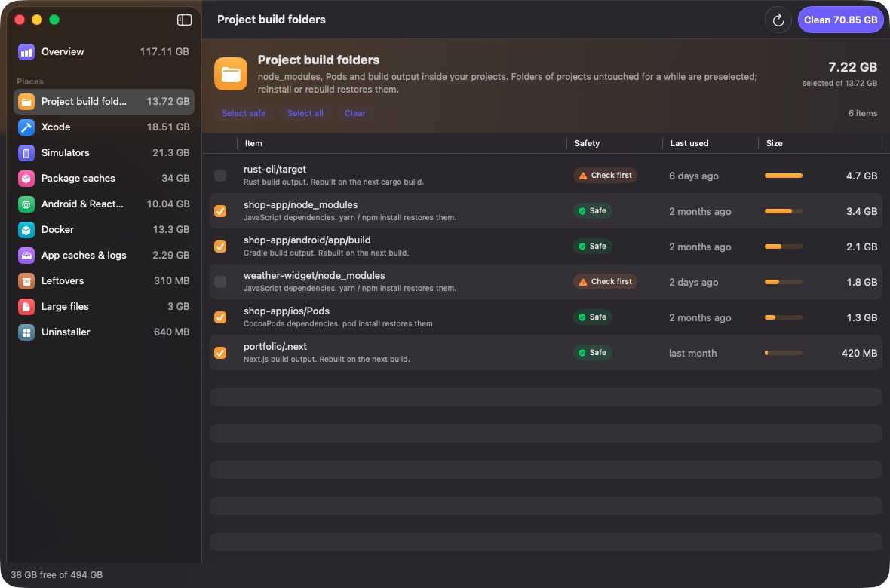The image size is (890, 588).
Task: Click the warning triangle on rust-cli/target
Action: click(583, 176)
